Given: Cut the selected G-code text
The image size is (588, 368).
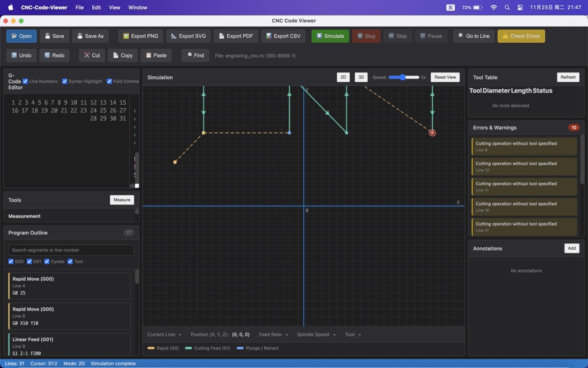Looking at the screenshot, I should pyautogui.click(x=91, y=55).
